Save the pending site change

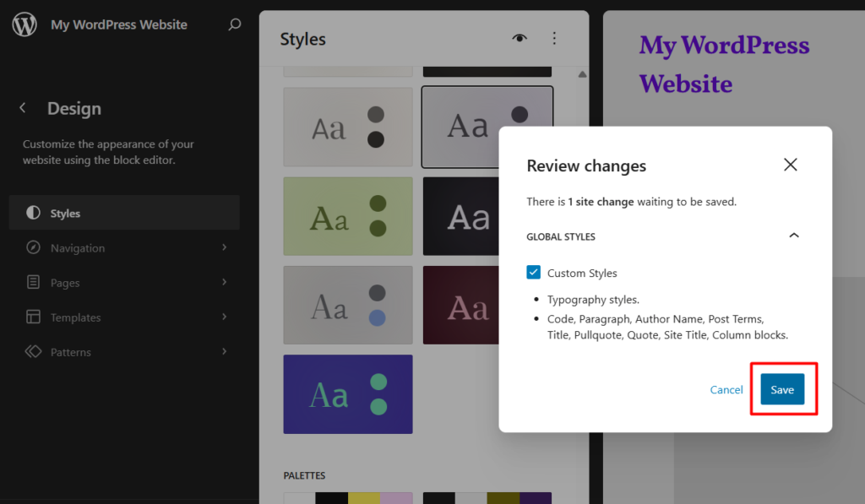782,389
